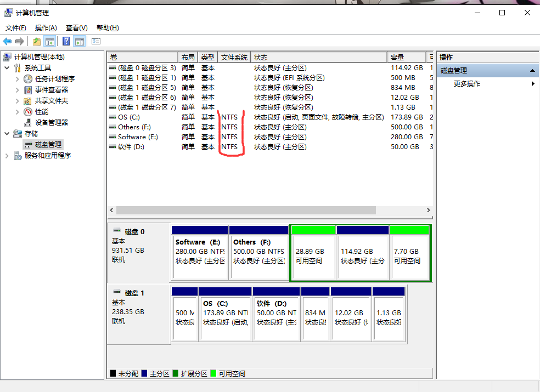Image resolution: width=540 pixels, height=392 pixels.
Task: Expand the 任务计划程序 node
Action: click(x=17, y=79)
